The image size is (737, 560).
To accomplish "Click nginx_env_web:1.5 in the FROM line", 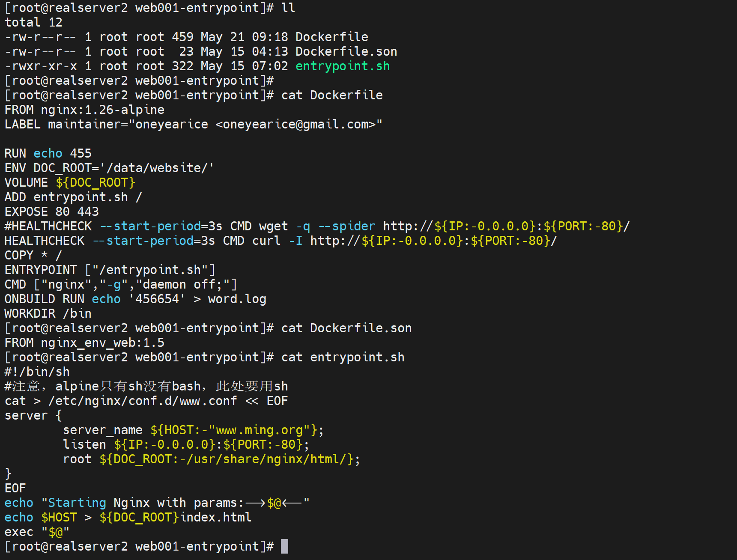I will pyautogui.click(x=102, y=343).
